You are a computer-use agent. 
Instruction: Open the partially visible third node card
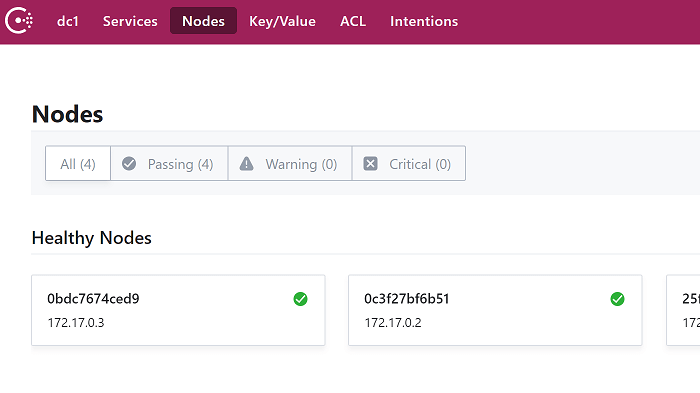[683, 310]
